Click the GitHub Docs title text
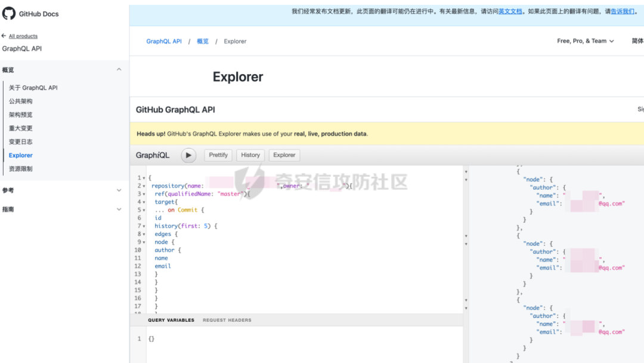644x363 pixels. 39,14
